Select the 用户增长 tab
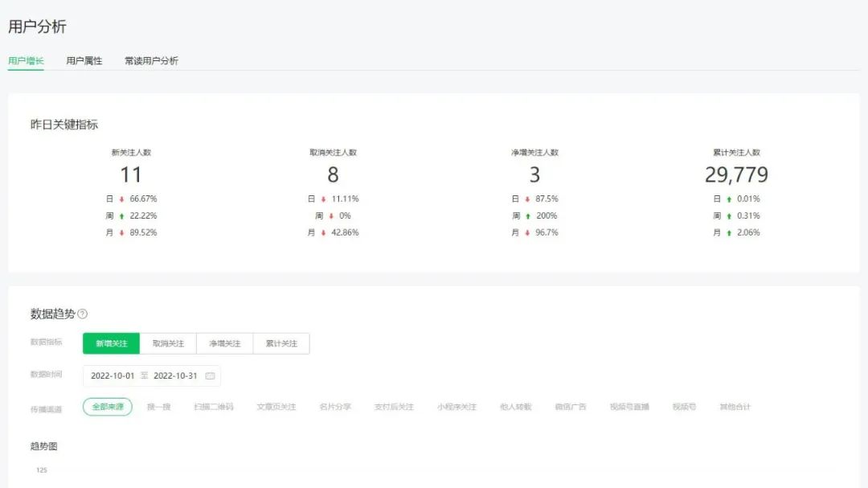The height and width of the screenshot is (488, 868). [26, 60]
